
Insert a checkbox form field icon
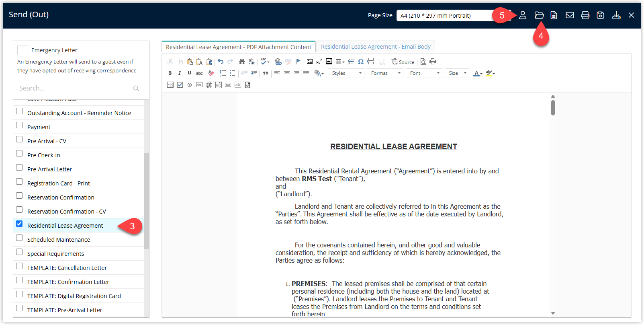(180, 85)
